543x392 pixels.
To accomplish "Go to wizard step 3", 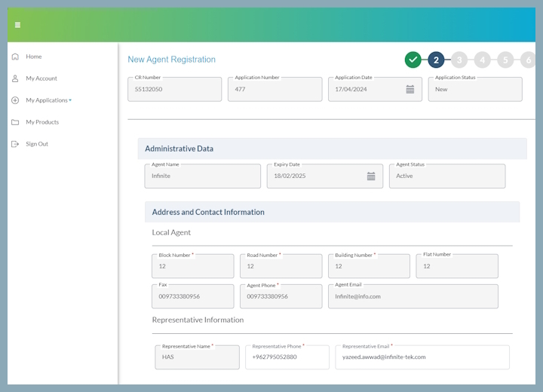I will 459,60.
